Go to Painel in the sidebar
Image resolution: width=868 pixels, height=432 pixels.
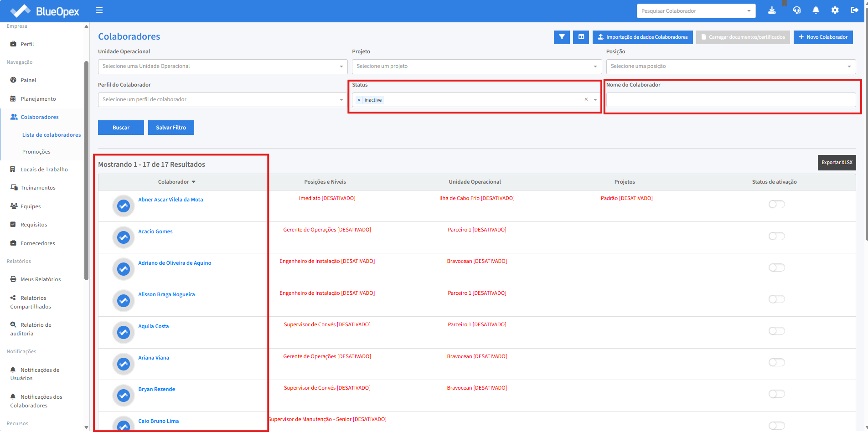28,80
